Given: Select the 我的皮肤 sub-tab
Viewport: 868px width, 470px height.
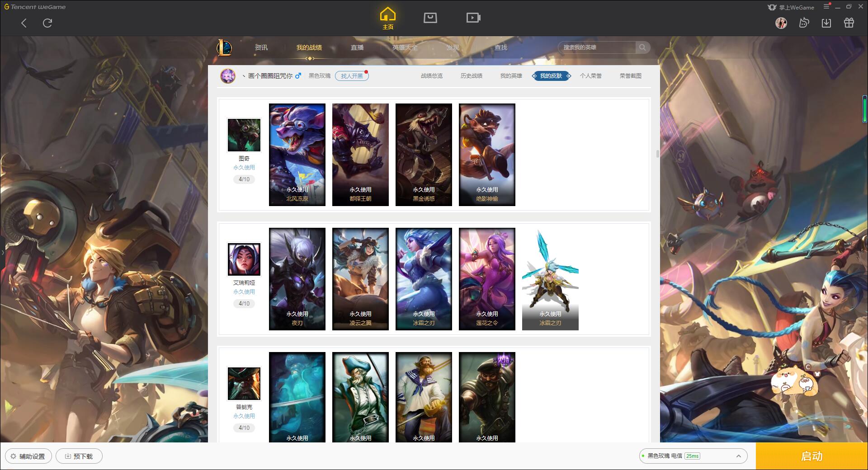Looking at the screenshot, I should coord(551,76).
